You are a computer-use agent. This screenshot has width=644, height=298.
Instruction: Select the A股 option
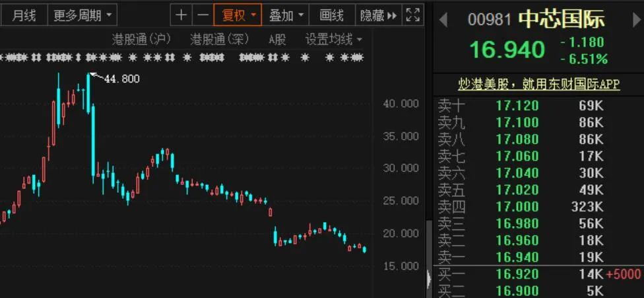[278, 40]
